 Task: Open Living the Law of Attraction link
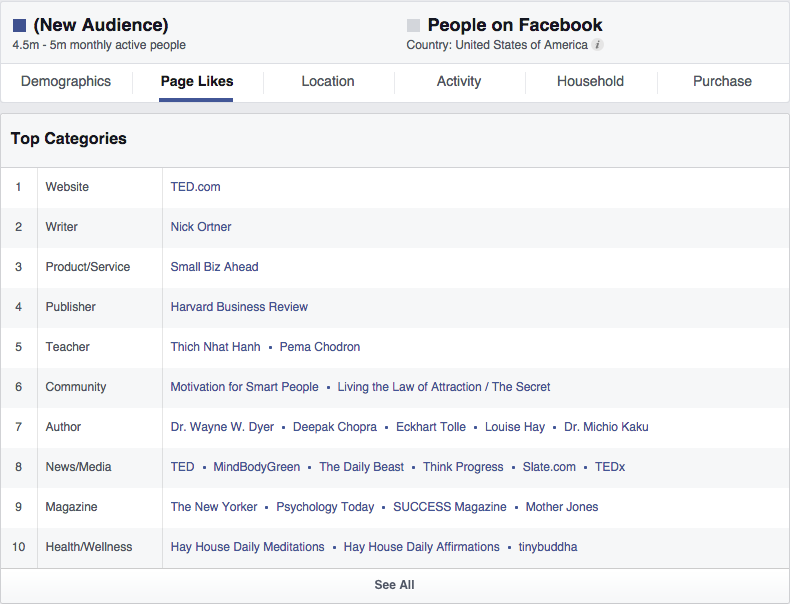[444, 387]
